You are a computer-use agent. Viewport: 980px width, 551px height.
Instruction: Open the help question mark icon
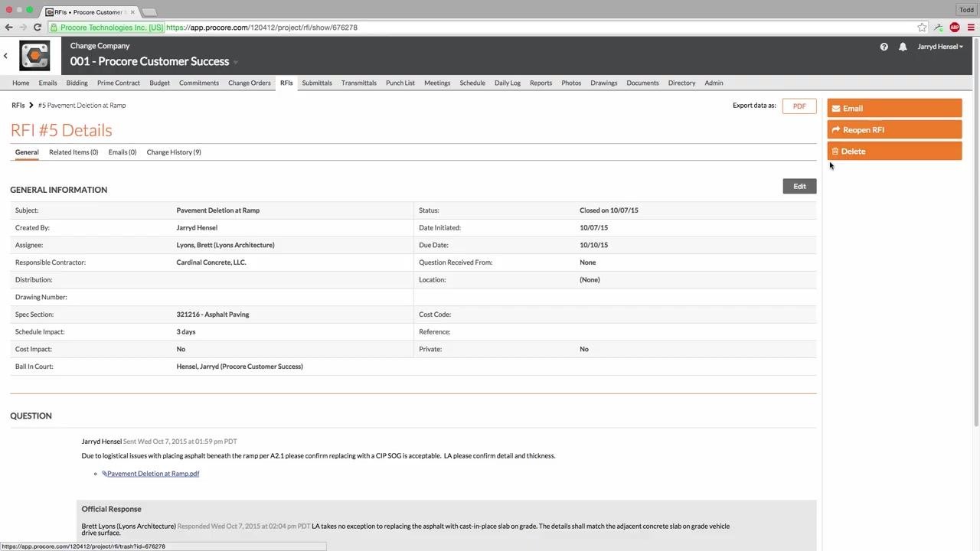pos(884,47)
